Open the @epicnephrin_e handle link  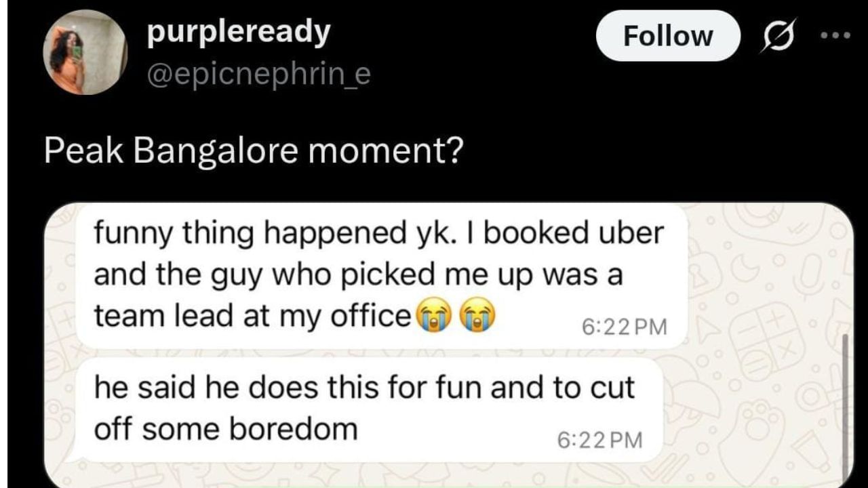click(x=258, y=73)
